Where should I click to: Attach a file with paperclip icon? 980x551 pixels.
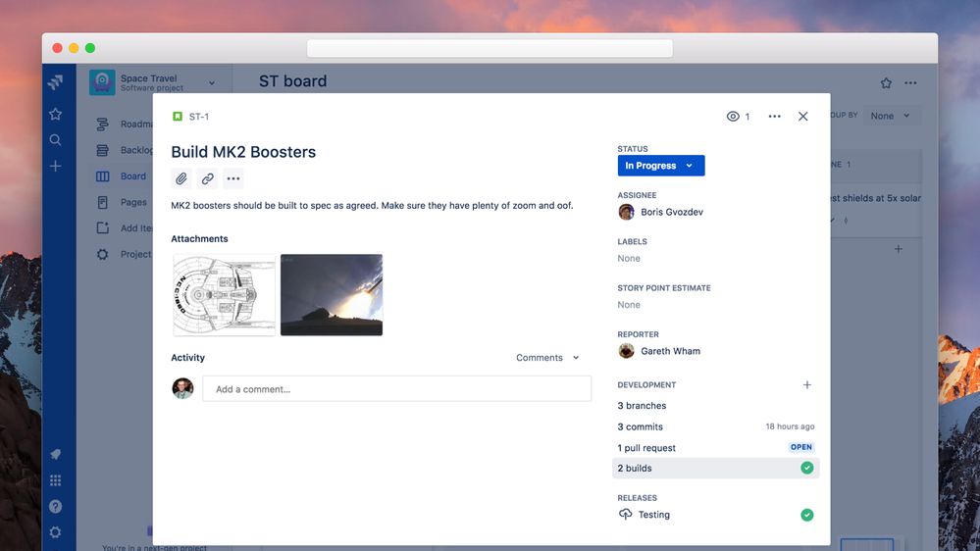181,178
